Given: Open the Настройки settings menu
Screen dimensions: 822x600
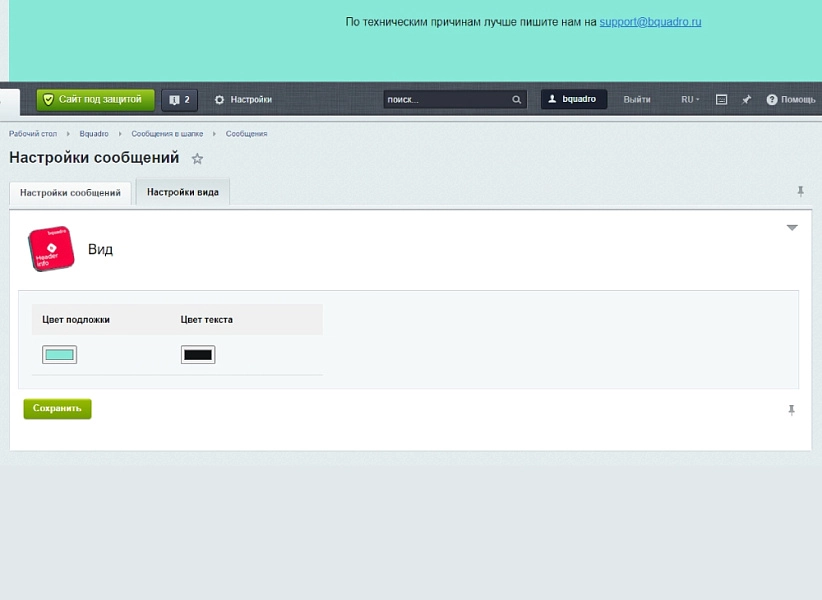Looking at the screenshot, I should click(x=243, y=100).
